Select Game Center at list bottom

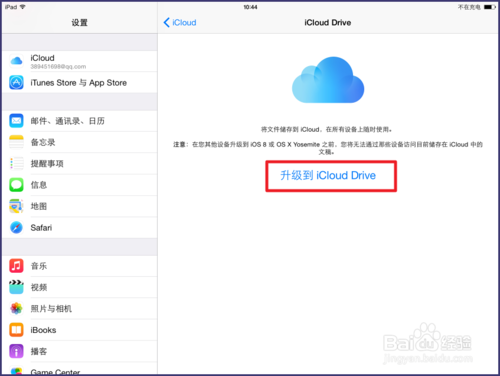[x=80, y=369]
